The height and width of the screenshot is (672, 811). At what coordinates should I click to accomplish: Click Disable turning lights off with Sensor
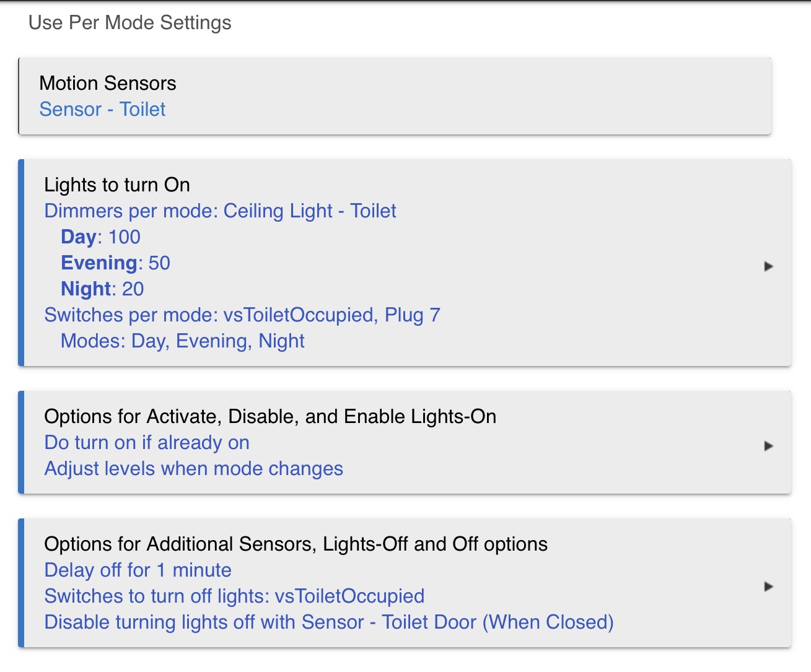pyautogui.click(x=329, y=622)
